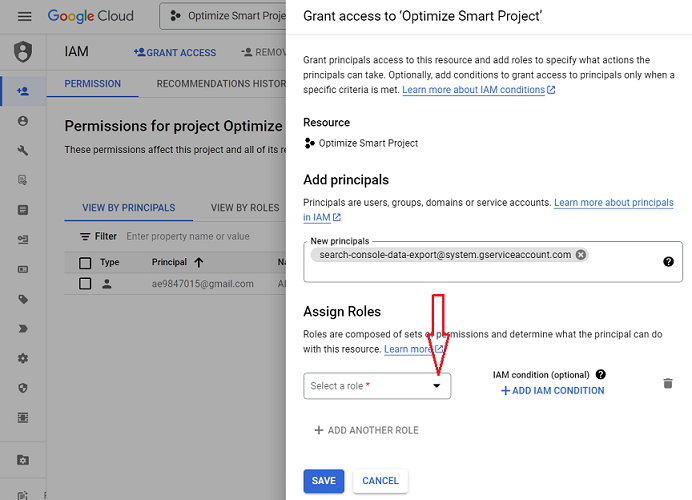Sort by Principal using the arrow

(199, 263)
